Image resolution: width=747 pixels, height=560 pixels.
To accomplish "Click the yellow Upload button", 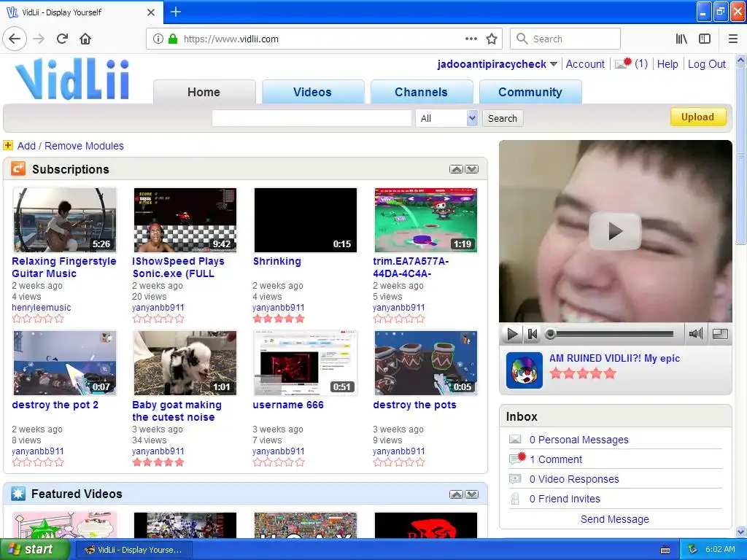I will [698, 117].
